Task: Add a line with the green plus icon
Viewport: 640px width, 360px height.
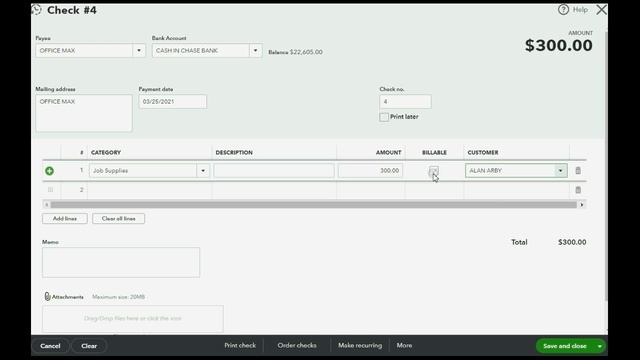Action: (49, 171)
